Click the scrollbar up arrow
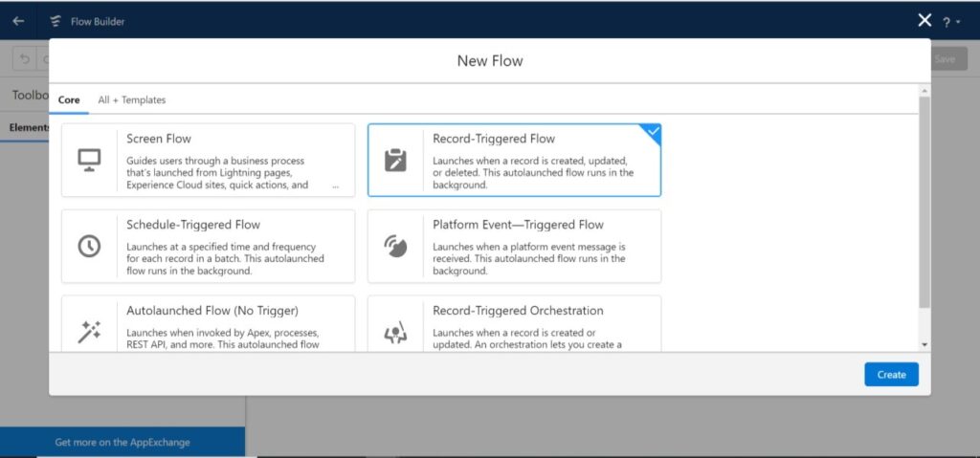 click(924, 92)
